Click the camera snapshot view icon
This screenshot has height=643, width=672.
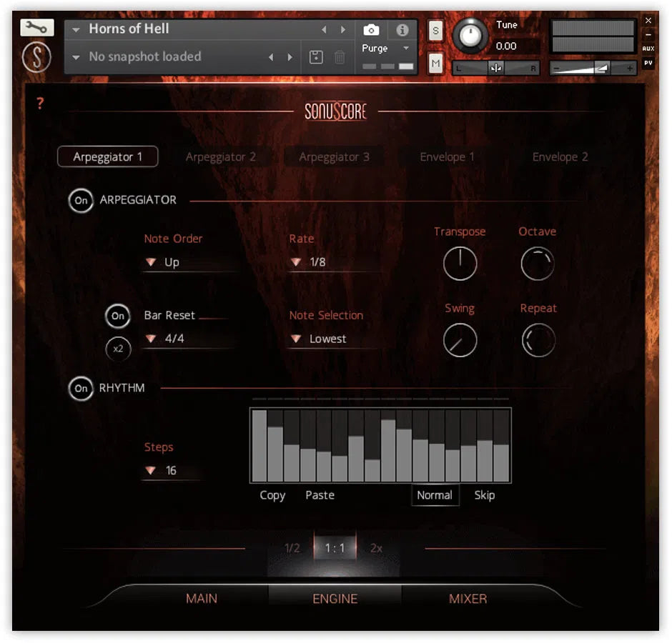(x=371, y=30)
